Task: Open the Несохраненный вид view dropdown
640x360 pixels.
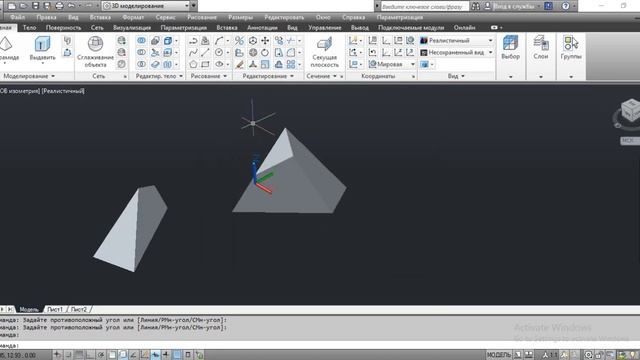Action: click(490, 52)
